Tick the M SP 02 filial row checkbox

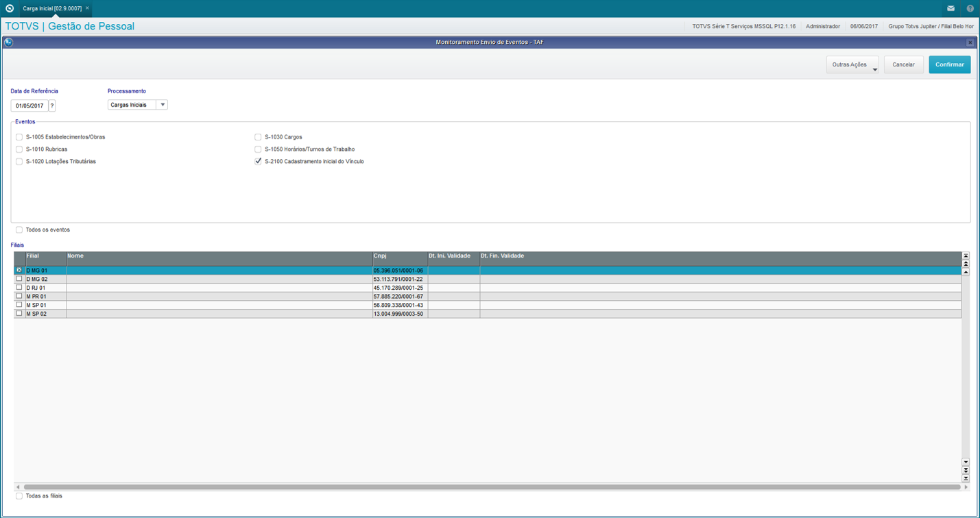point(19,313)
